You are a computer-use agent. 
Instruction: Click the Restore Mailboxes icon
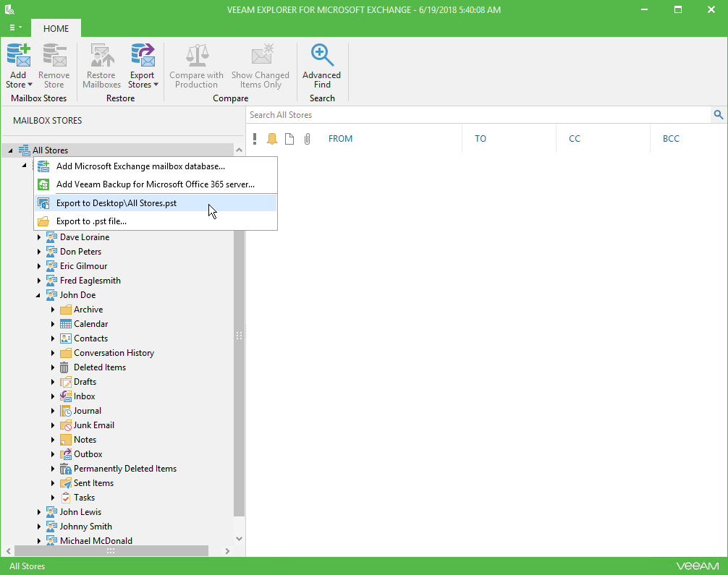pos(102,55)
